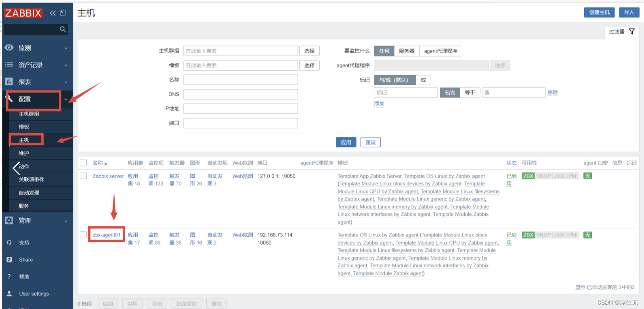
Task: Click ZBX availability badge for zbx-agent01
Action: point(528,235)
